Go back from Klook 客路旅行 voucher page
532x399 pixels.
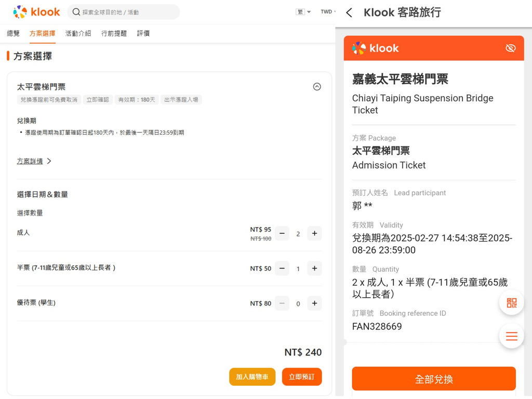349,13
